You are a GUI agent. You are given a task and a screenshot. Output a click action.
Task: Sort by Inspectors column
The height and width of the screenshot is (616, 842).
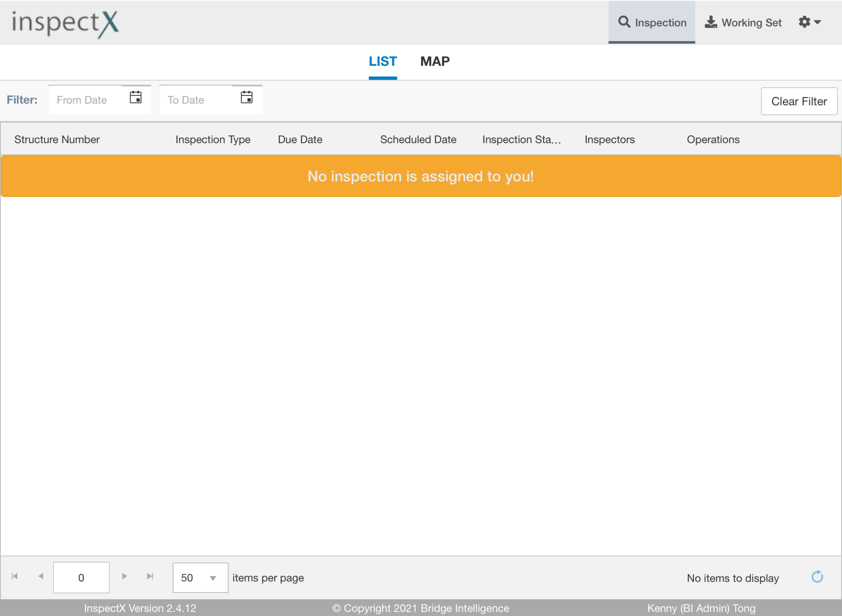point(610,140)
